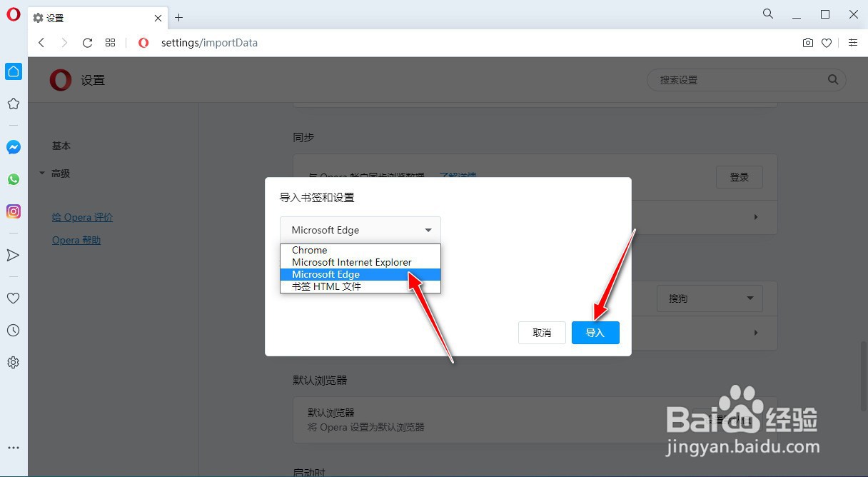Viewport: 868px width, 477px height.
Task: Open Facebook Messenger in sidebar
Action: click(x=14, y=147)
